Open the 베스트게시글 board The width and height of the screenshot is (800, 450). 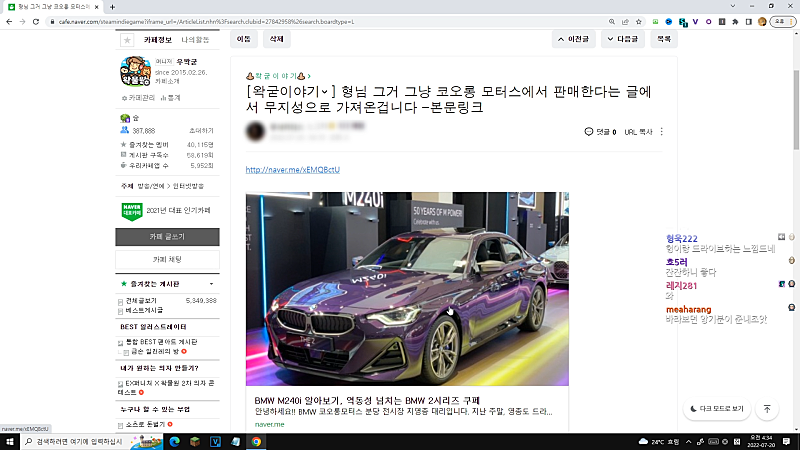[x=144, y=310]
